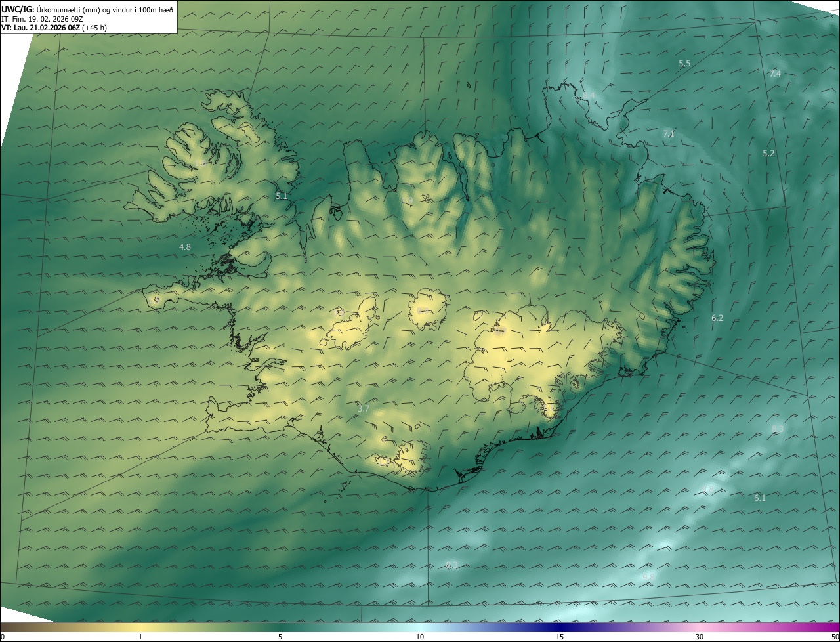Click the 5.2 value label on the map

click(x=768, y=153)
